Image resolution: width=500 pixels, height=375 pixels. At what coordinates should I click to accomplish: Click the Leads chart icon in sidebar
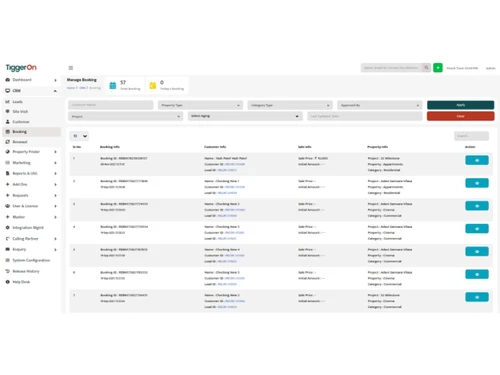click(x=8, y=102)
